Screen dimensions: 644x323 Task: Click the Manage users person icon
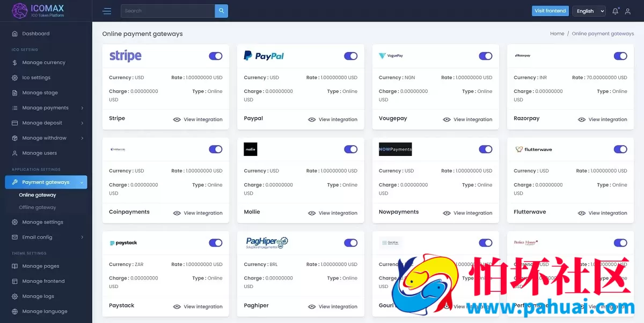point(14,153)
